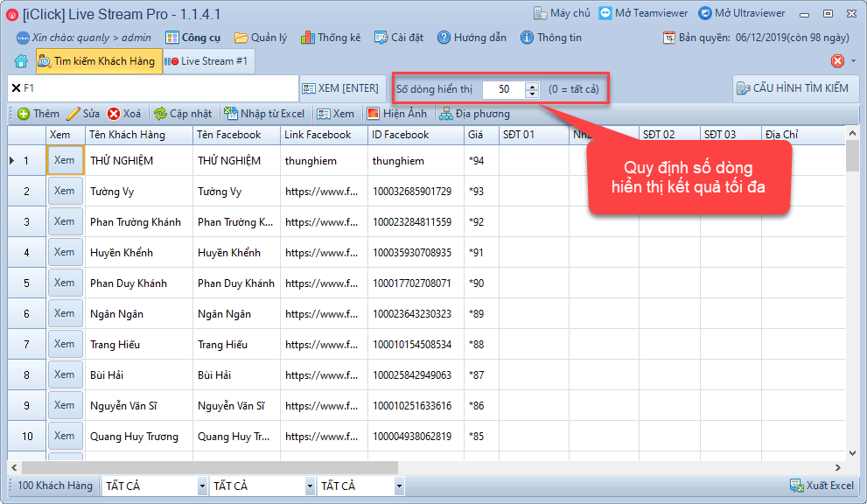This screenshot has width=867, height=504.
Task: Switch to Live Stream #1 tab
Action: pos(206,61)
